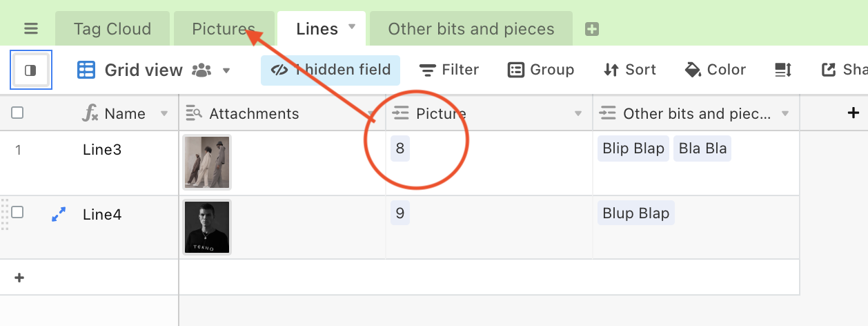Click the Grid view icon
868x326 pixels.
pyautogui.click(x=86, y=70)
